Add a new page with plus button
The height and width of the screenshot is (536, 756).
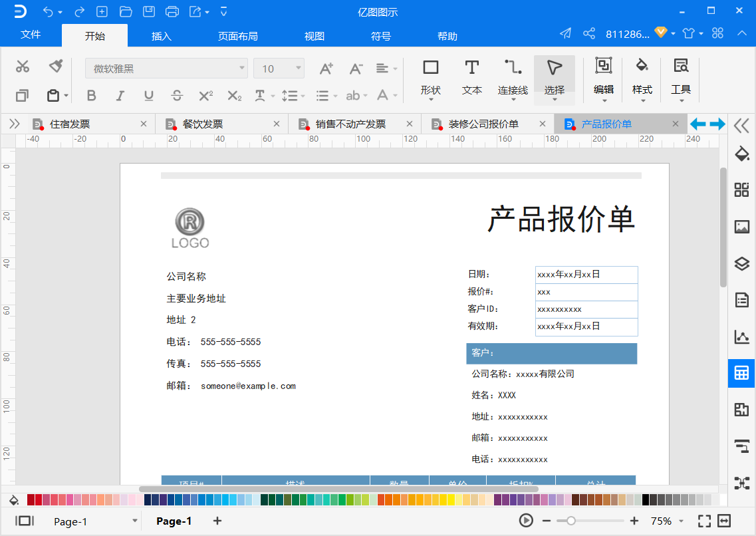point(217,521)
